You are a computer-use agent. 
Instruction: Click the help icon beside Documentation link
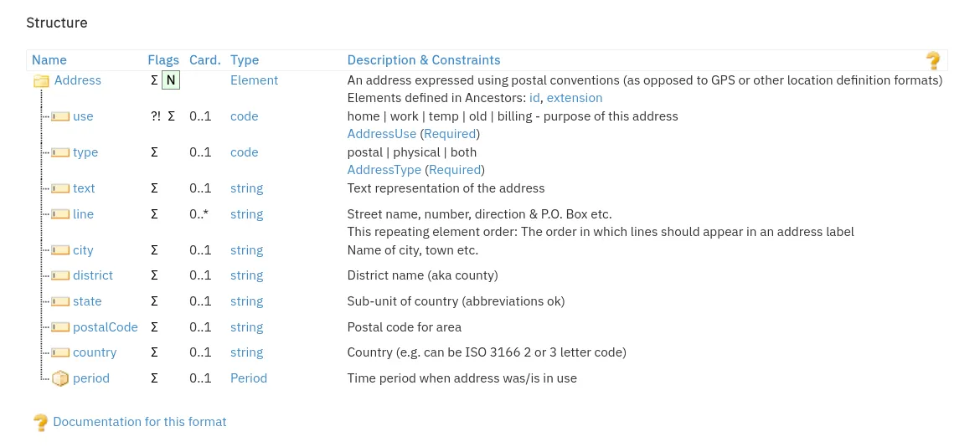40,423
